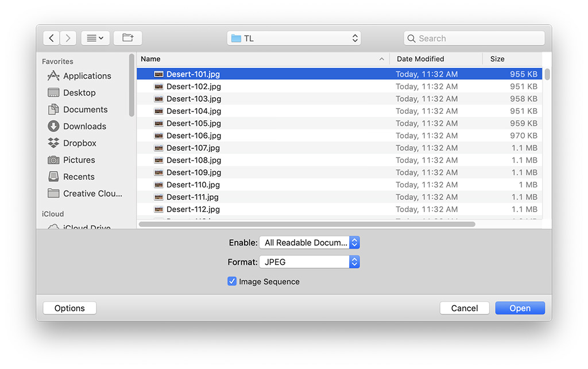
Task: Select file Desert-102.jpg
Action: point(339,86)
